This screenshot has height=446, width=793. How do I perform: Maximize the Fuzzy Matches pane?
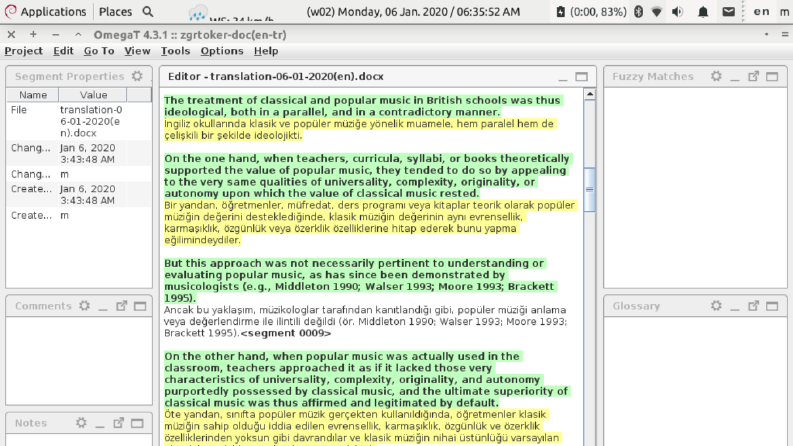click(772, 76)
